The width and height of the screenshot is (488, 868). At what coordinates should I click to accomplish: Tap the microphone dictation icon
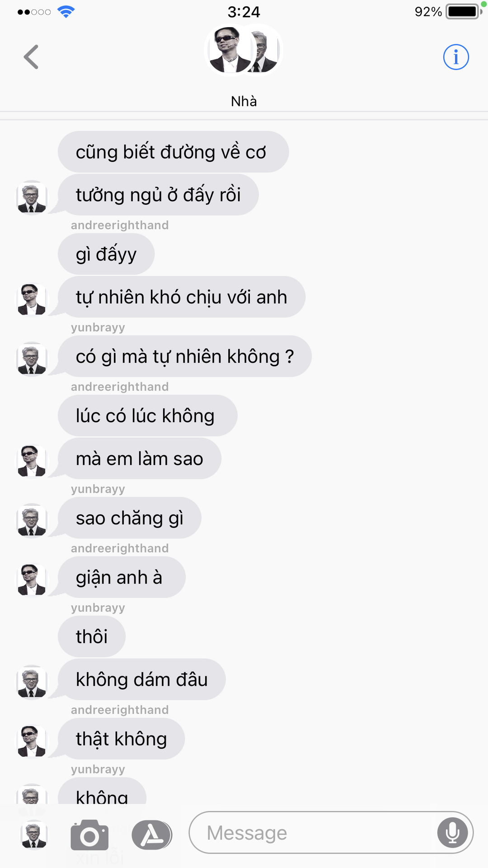pos(452,832)
